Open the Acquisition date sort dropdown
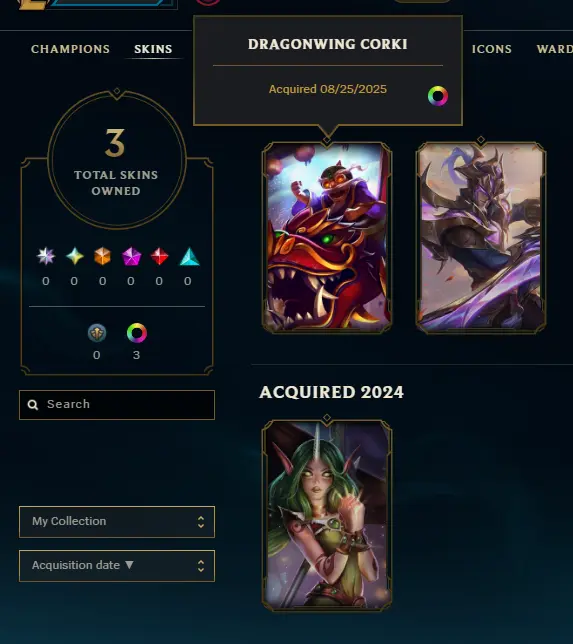The height and width of the screenshot is (644, 573). click(117, 566)
